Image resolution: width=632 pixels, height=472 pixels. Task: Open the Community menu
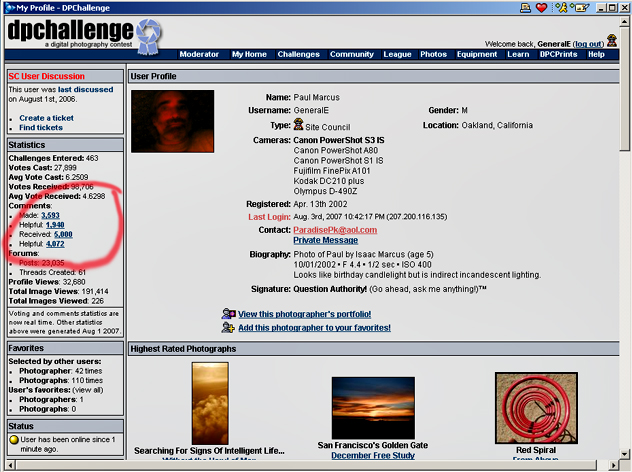click(x=351, y=54)
